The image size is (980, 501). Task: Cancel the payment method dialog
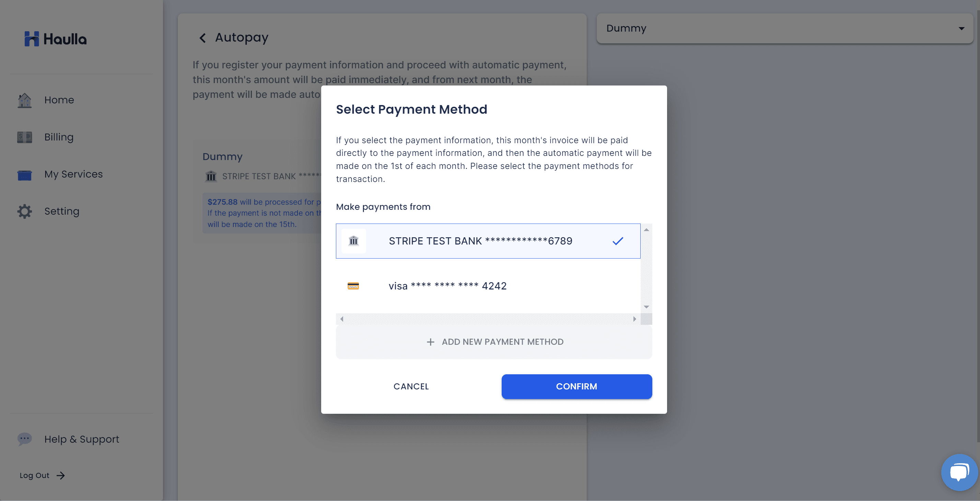411,386
